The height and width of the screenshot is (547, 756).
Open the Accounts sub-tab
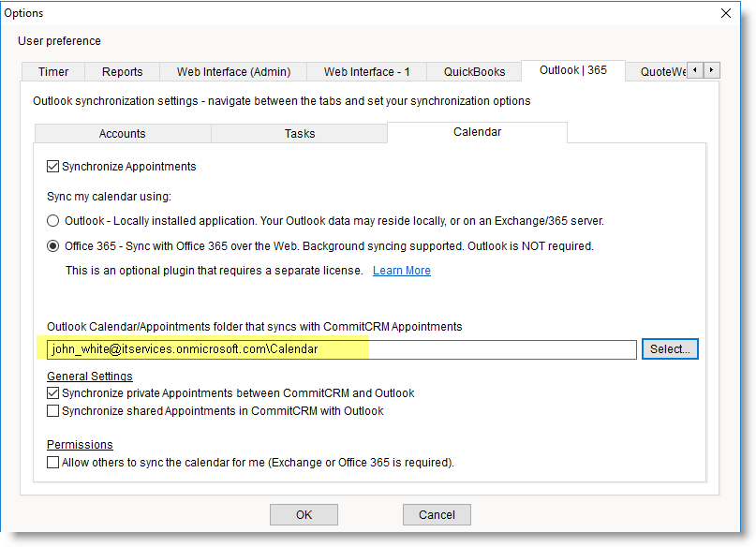pos(122,134)
